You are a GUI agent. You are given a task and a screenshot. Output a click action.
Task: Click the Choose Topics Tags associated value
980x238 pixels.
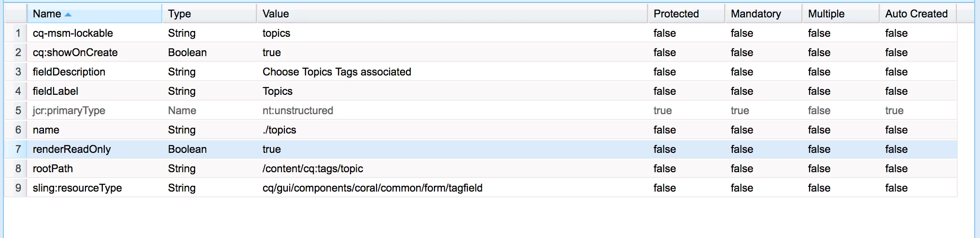coord(337,72)
